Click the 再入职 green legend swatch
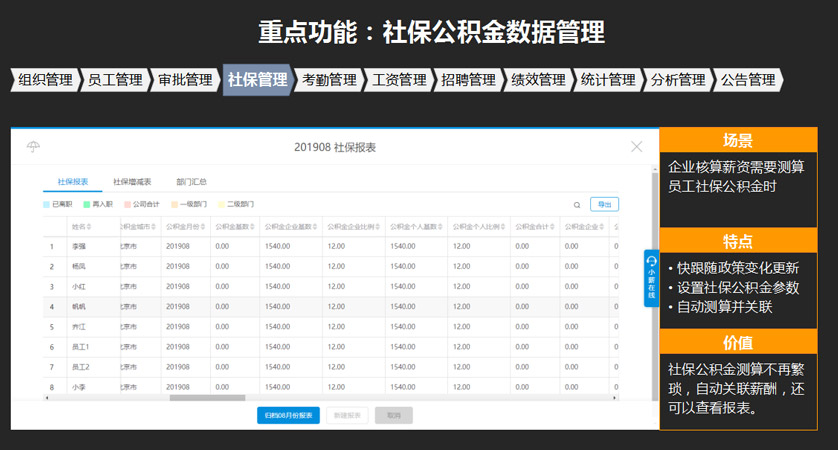 pos(87,204)
